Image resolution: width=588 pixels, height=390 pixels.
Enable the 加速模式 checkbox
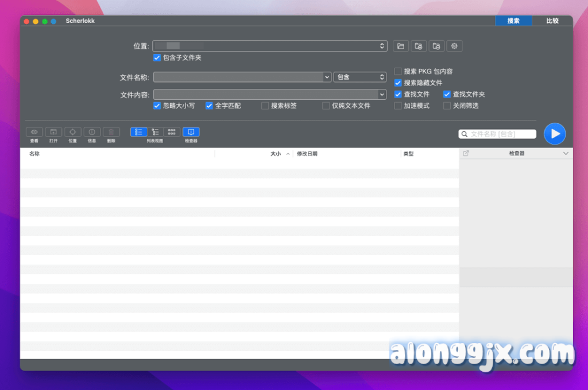pos(398,106)
